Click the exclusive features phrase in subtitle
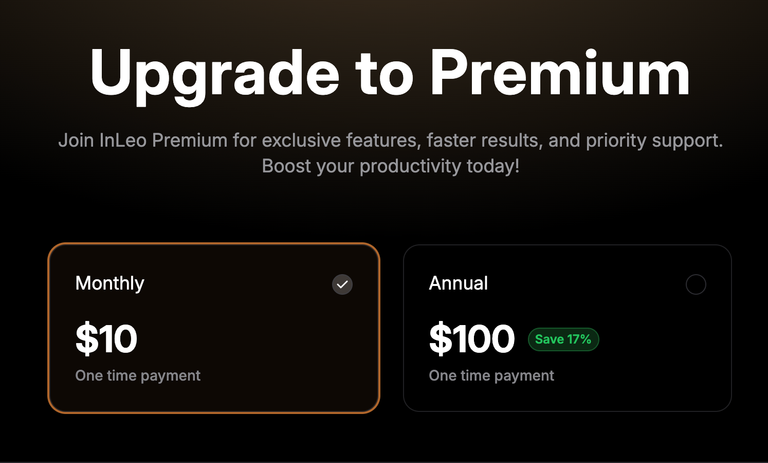 341,141
